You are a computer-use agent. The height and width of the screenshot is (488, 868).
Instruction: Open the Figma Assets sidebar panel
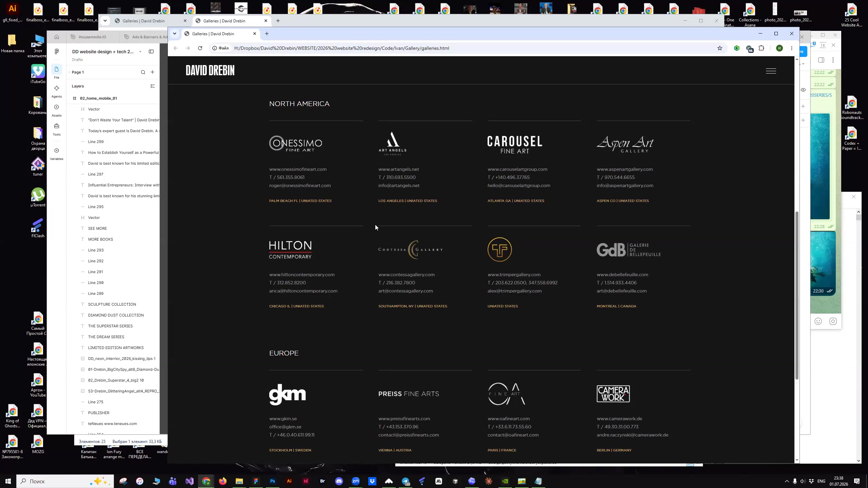pyautogui.click(x=57, y=110)
